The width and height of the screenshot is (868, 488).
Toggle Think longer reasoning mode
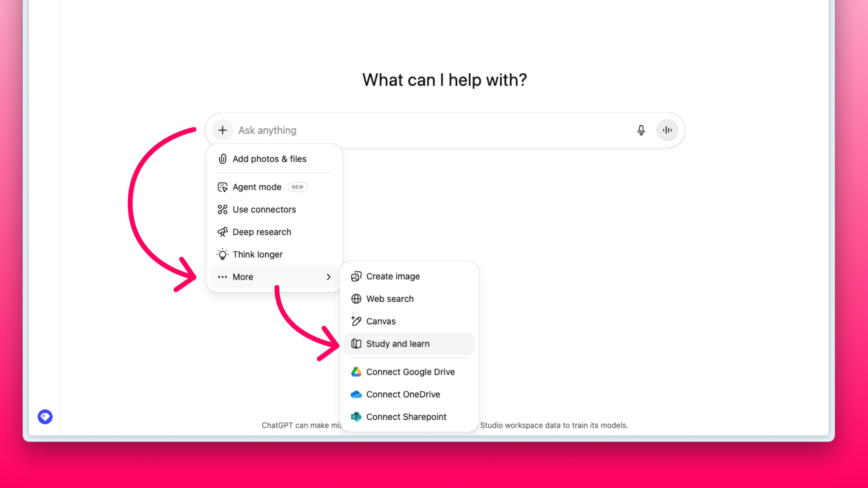coord(257,254)
